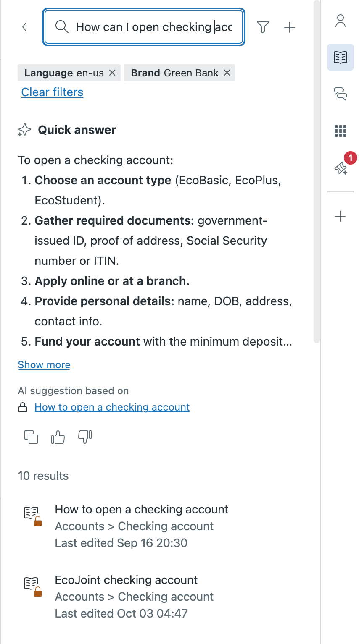Open the EcoJoint checking account result
Image resolution: width=359 pixels, height=644 pixels.
(x=126, y=580)
